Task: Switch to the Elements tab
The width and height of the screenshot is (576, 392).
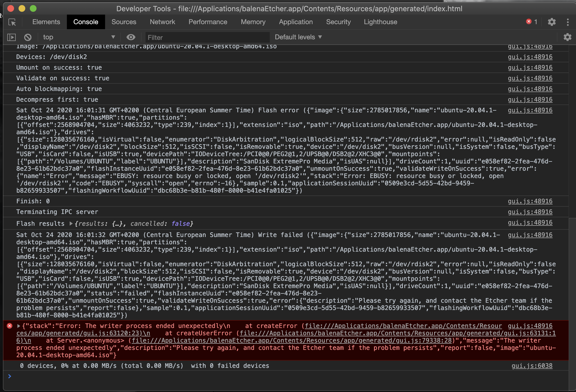Action: [x=46, y=22]
